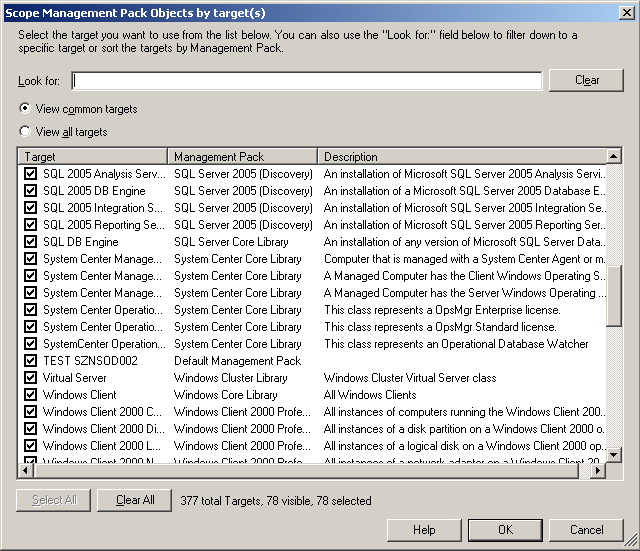Click the Client Windows Operating S.. description
The width and height of the screenshot is (640, 551).
click(464, 276)
